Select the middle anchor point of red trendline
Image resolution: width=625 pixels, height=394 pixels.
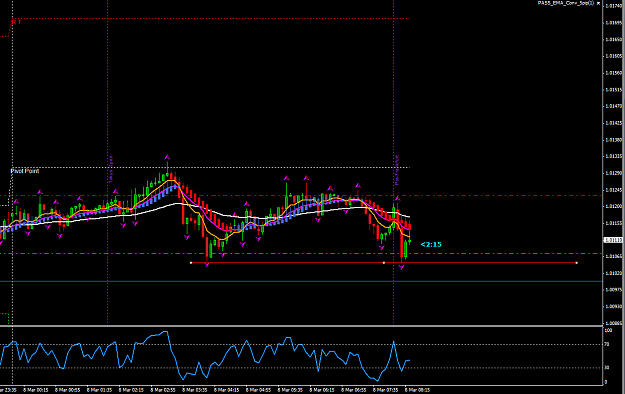pyautogui.click(x=384, y=262)
